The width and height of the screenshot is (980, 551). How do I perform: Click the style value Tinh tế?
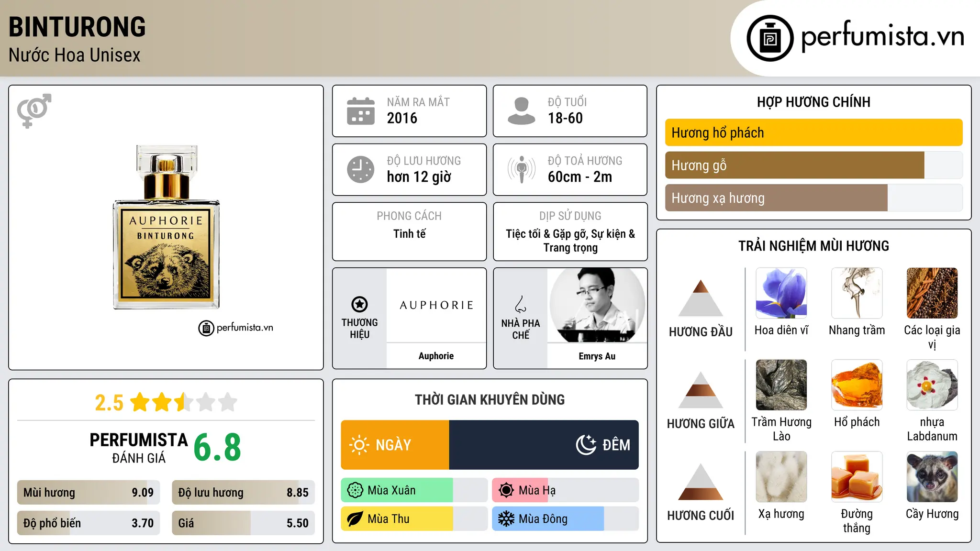[x=410, y=234]
